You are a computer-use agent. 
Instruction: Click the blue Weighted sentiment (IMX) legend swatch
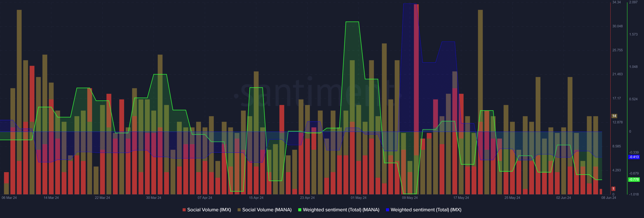(x=387, y=210)
